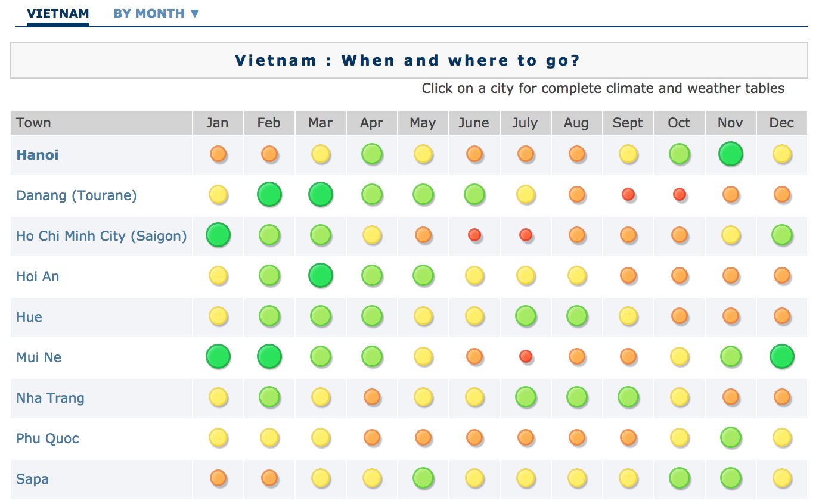Click Mui Ne's dark green December dot
819x504 pixels.
click(x=781, y=356)
